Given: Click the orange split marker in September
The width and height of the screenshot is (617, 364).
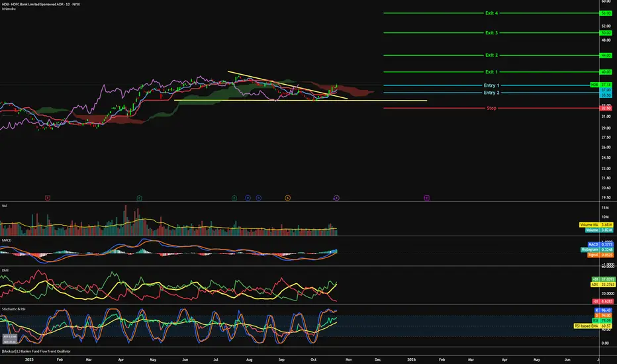Looking at the screenshot, I should [287, 198].
